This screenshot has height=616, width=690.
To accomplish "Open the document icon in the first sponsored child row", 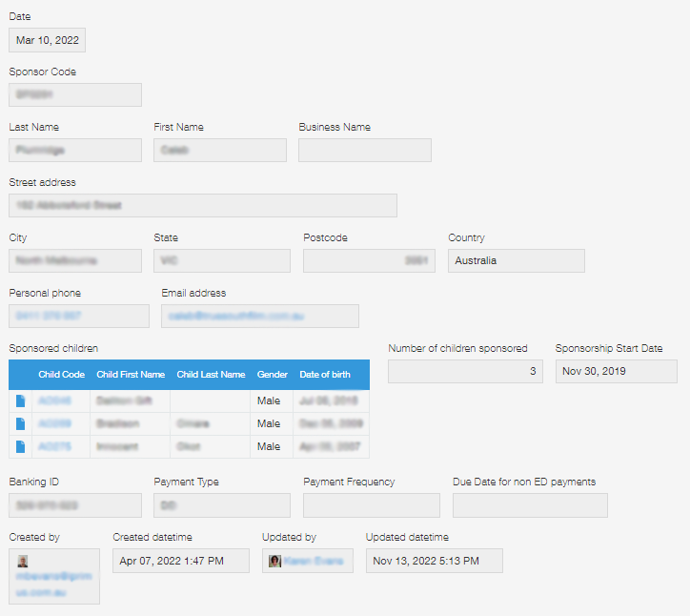I will tap(21, 400).
